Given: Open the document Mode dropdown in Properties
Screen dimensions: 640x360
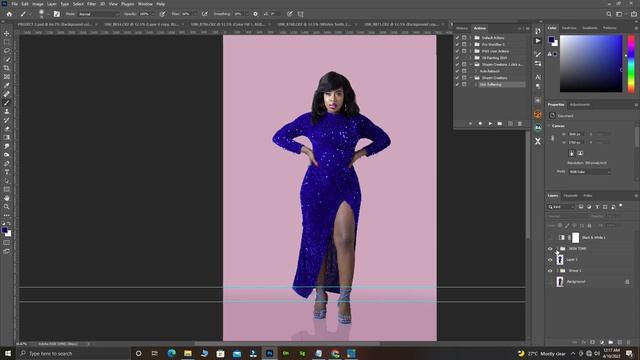Looking at the screenshot, I should point(590,172).
